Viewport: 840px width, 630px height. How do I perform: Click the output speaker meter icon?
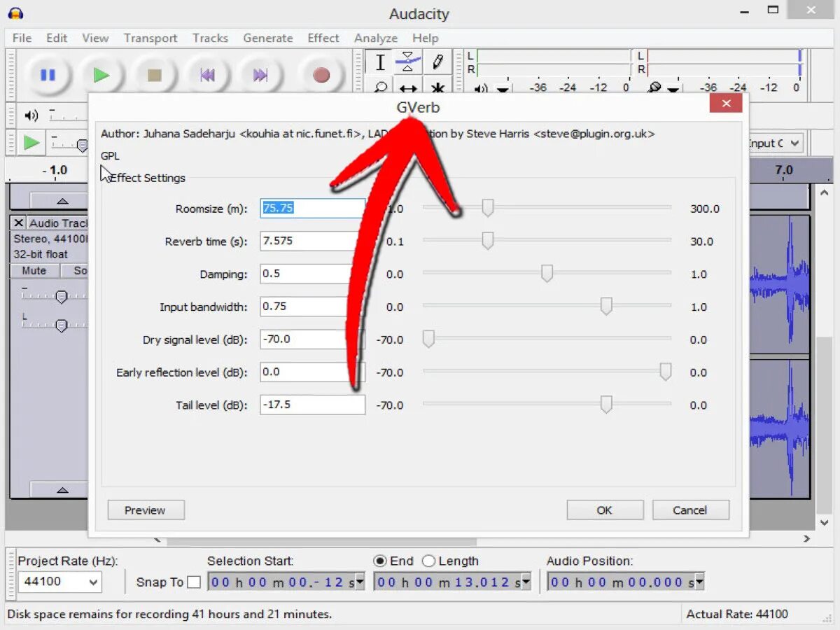coord(481,89)
